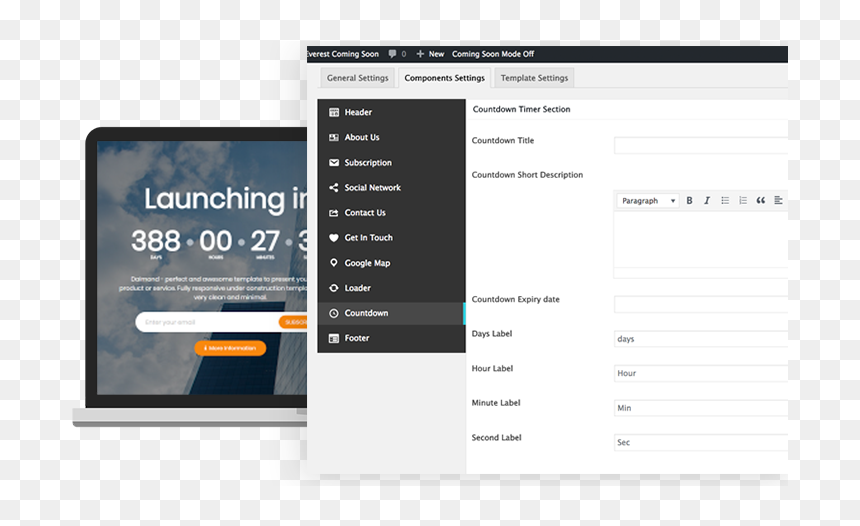This screenshot has height=526, width=860.
Task: Align text left in editor
Action: tap(778, 201)
